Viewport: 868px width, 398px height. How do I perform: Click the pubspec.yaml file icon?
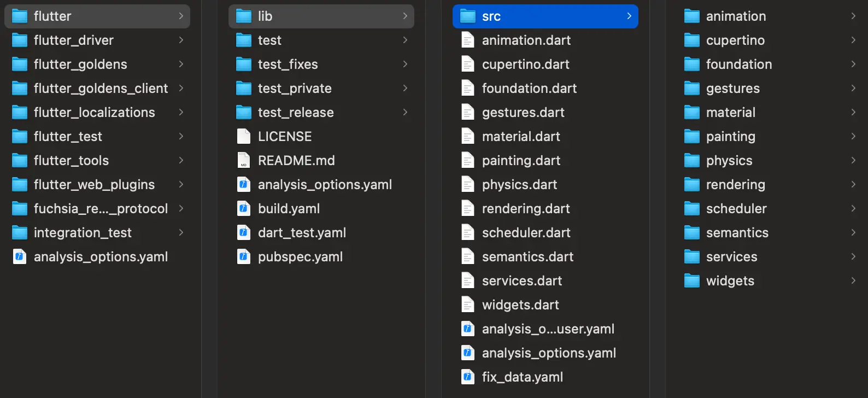(244, 257)
